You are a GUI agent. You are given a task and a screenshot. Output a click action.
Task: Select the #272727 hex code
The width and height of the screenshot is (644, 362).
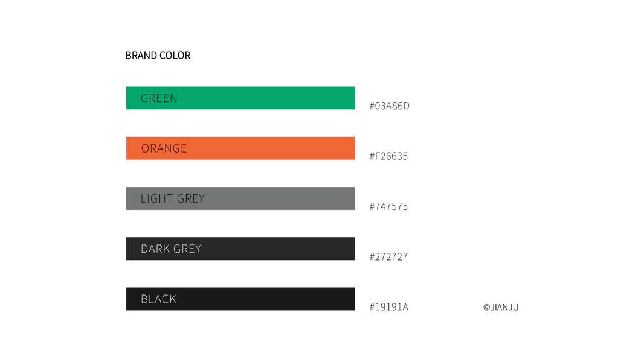coord(388,256)
